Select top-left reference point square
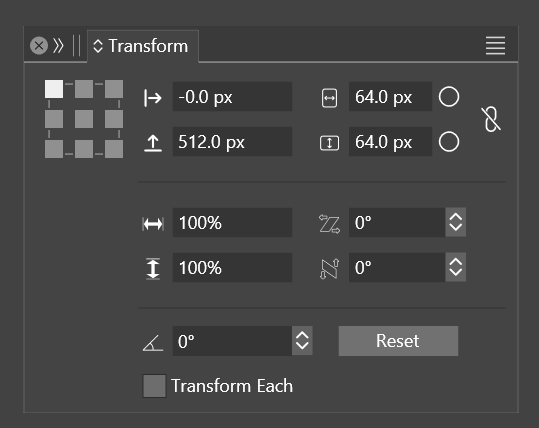The width and height of the screenshot is (539, 428). click(x=54, y=89)
